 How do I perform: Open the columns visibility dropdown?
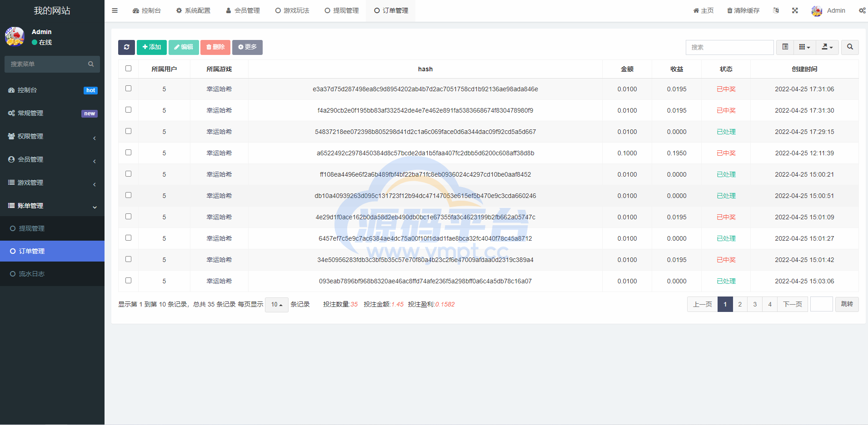point(804,47)
